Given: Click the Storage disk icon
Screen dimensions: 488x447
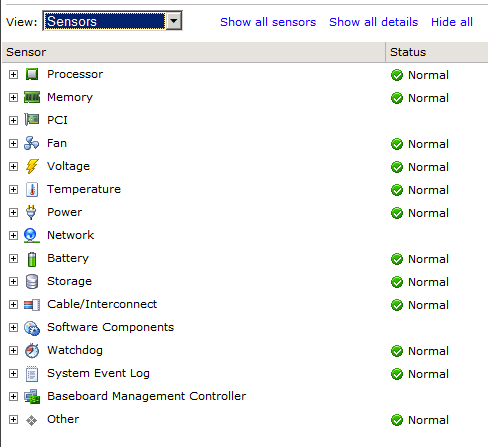Looking at the screenshot, I should point(32,282).
